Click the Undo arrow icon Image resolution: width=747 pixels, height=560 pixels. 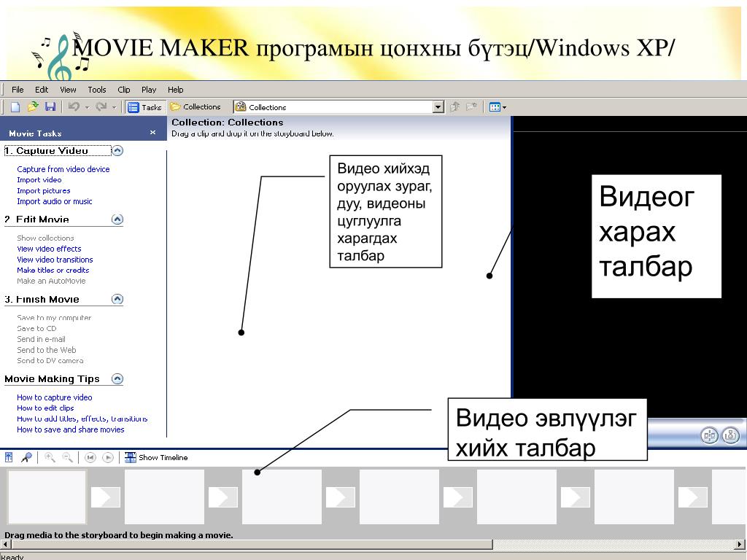(74, 107)
